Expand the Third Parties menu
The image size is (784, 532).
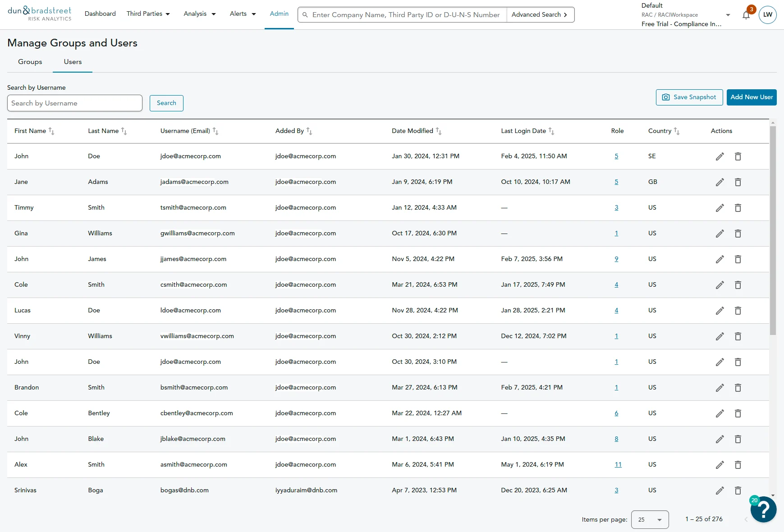point(148,14)
